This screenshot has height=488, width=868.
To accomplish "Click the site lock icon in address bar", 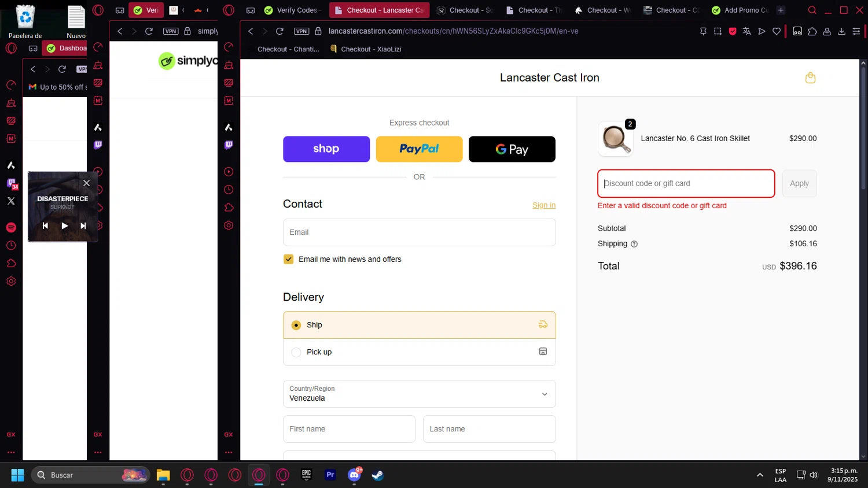I will (x=318, y=31).
